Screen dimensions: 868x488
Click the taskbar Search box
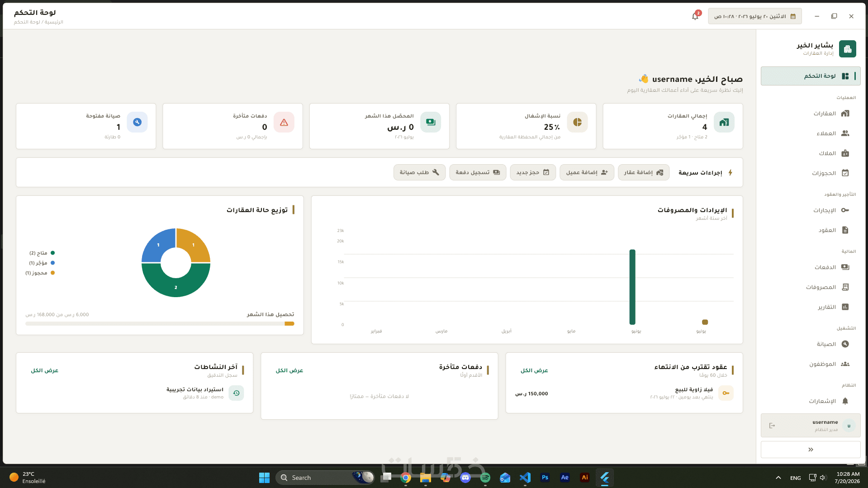tap(325, 478)
